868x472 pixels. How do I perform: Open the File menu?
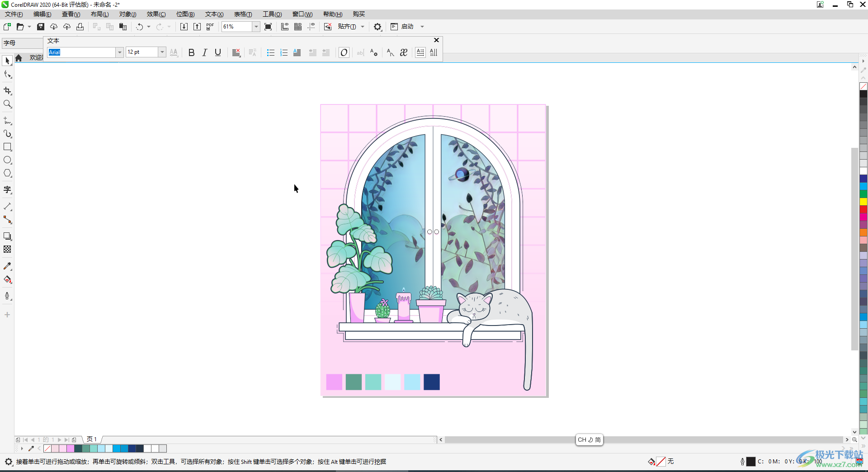(14, 14)
